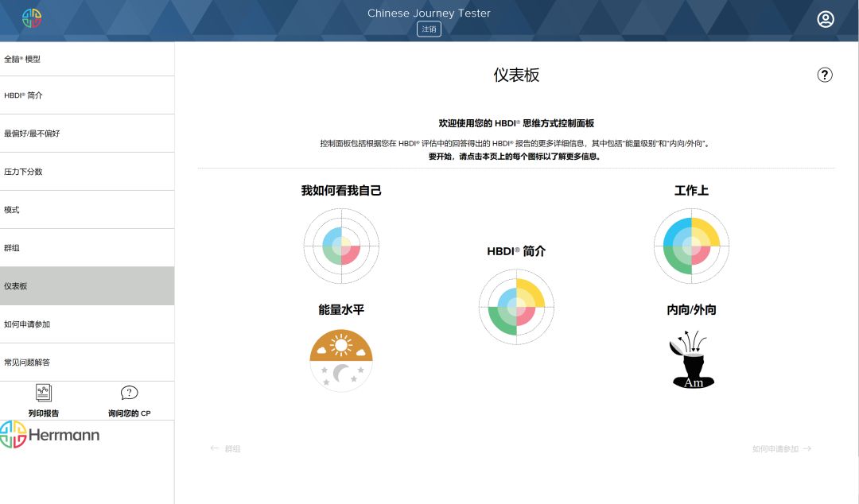This screenshot has height=504, width=859.
Task: Click the Herrmann logo in the header
Action: pyautogui.click(x=32, y=18)
